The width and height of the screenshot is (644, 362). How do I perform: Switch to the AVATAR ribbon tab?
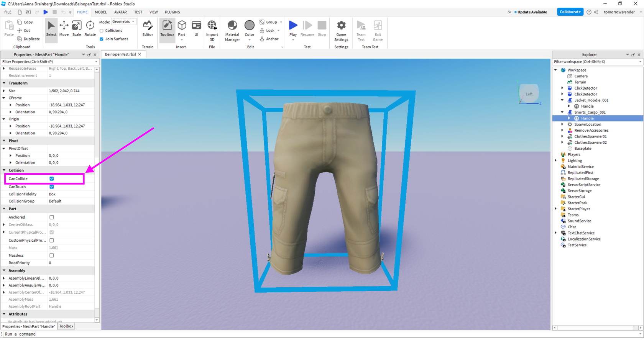coord(120,12)
